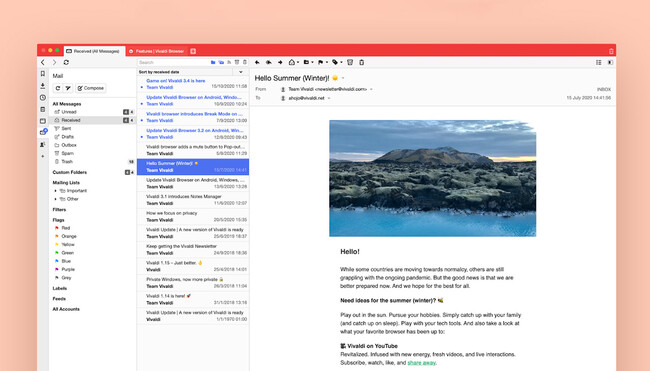Viewport: 650px width, 371px height.
Task: Toggle the panel icon at toolbar right
Action: (x=610, y=62)
